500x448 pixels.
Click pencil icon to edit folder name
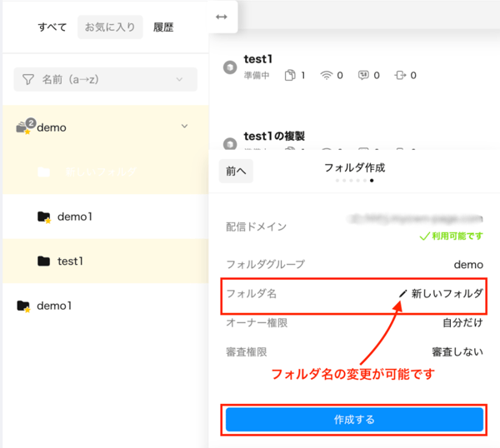click(403, 293)
